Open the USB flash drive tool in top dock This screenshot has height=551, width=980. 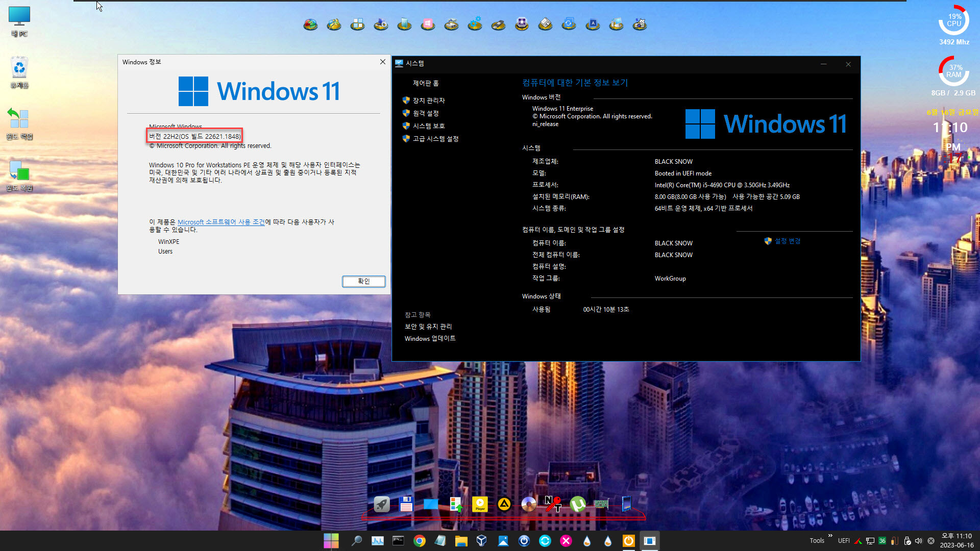pos(498,24)
